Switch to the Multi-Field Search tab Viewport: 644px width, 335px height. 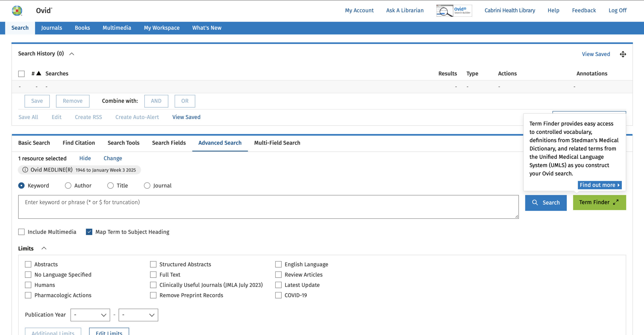(277, 143)
